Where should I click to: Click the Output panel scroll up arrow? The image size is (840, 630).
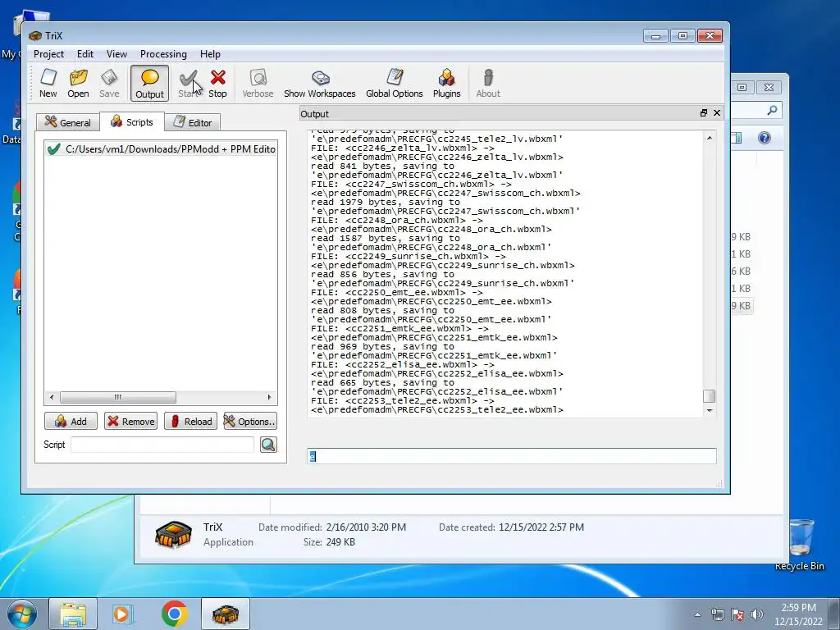pos(710,138)
